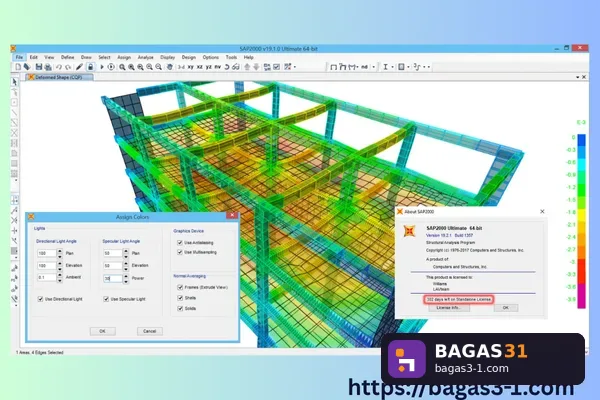This screenshot has height=400, width=600.
Task: Increase Directional Light Elevation value
Action: 60,263
